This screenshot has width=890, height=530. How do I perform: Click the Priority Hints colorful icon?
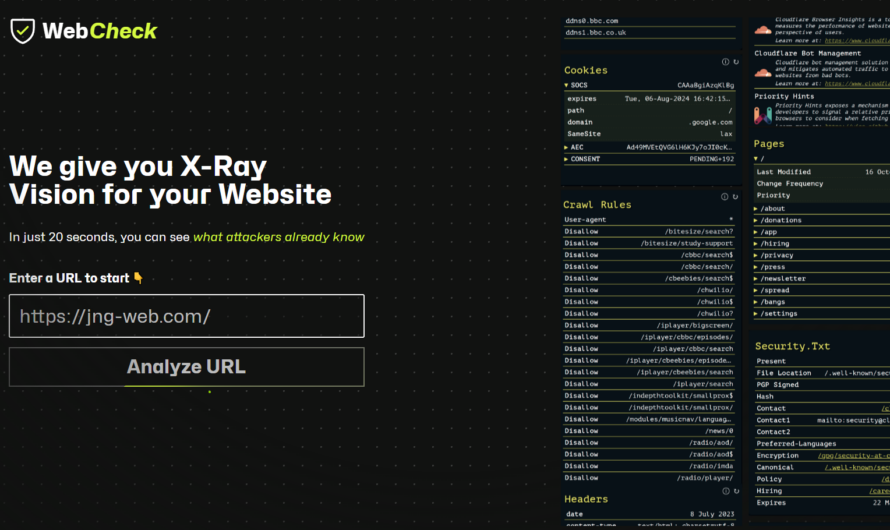click(x=763, y=115)
